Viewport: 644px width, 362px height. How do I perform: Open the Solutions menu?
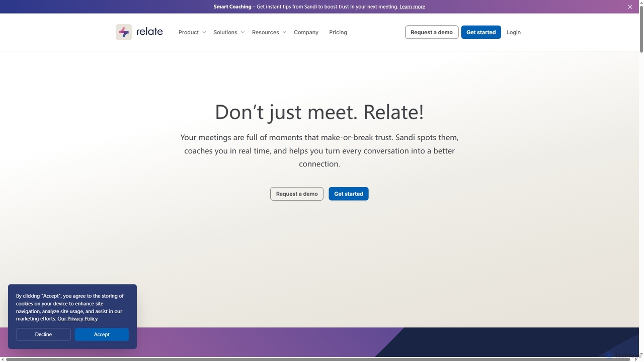coord(225,32)
